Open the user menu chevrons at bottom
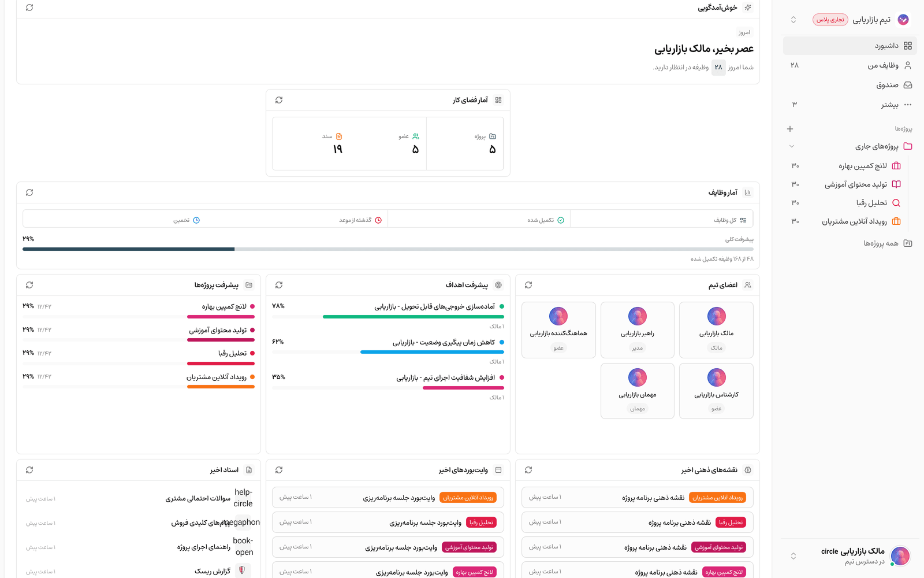The height and width of the screenshot is (578, 924). [x=793, y=556]
